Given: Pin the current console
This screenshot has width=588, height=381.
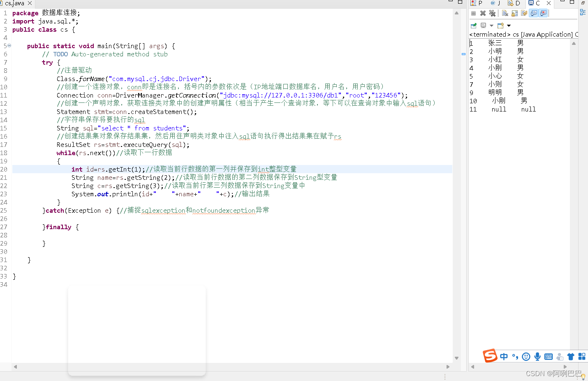Looking at the screenshot, I should pos(474,26).
